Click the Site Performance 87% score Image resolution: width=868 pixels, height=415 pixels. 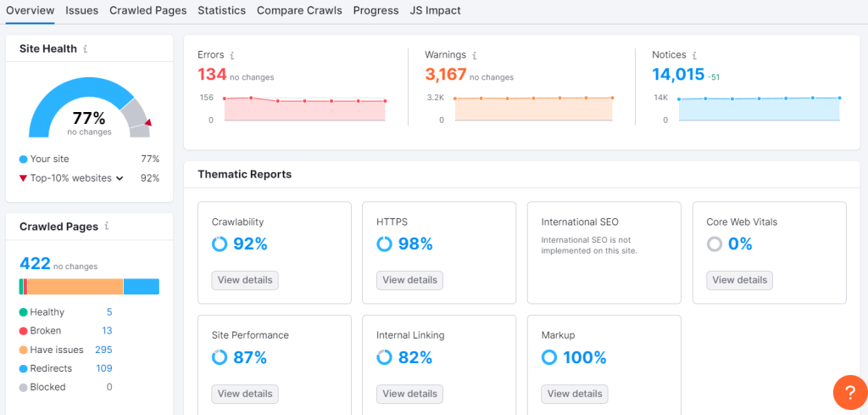coord(250,357)
